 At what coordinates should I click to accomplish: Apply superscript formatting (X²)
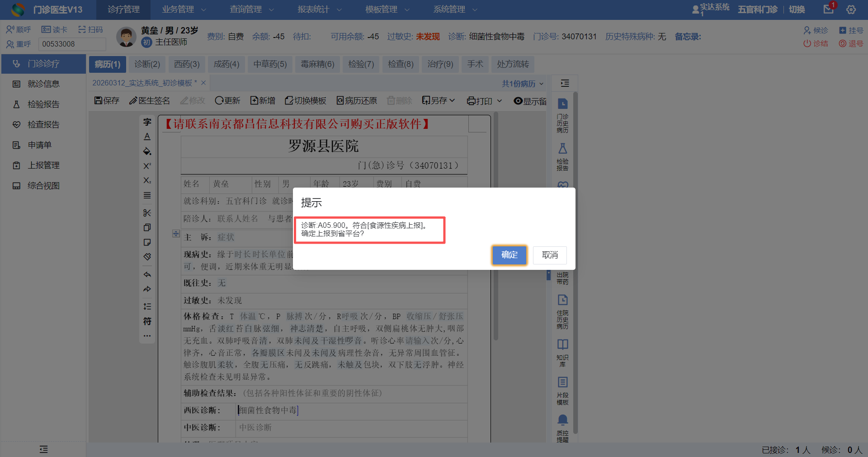coord(147,166)
